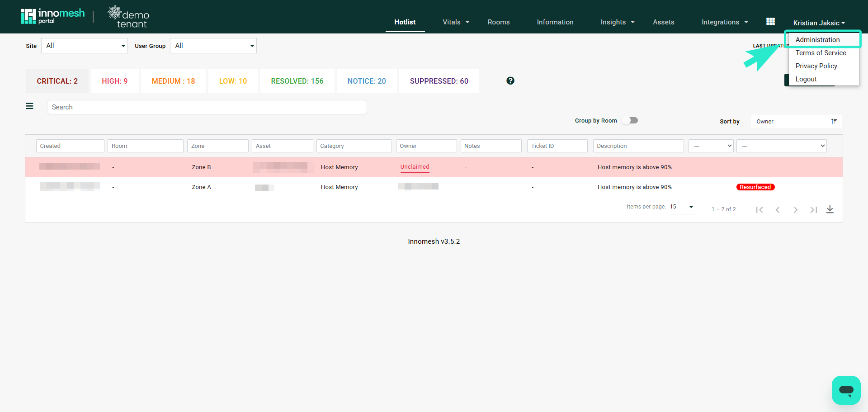Expand the Site dropdown
868x412 pixels.
point(85,46)
